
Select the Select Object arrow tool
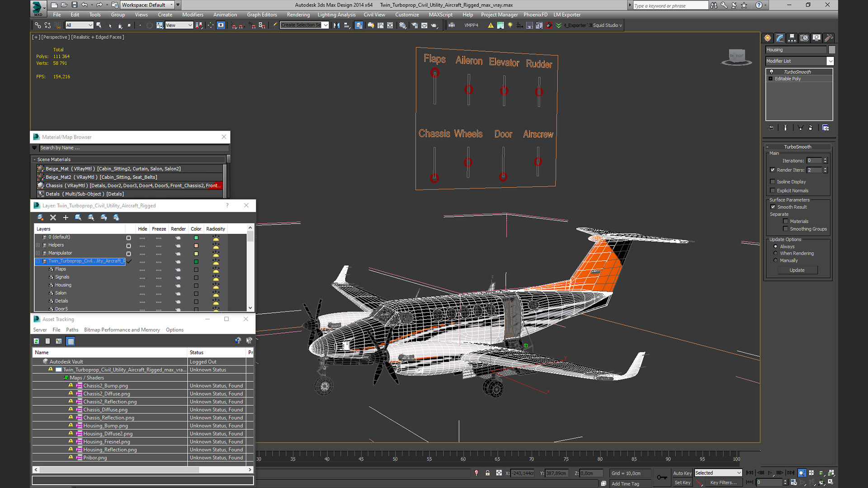point(99,25)
